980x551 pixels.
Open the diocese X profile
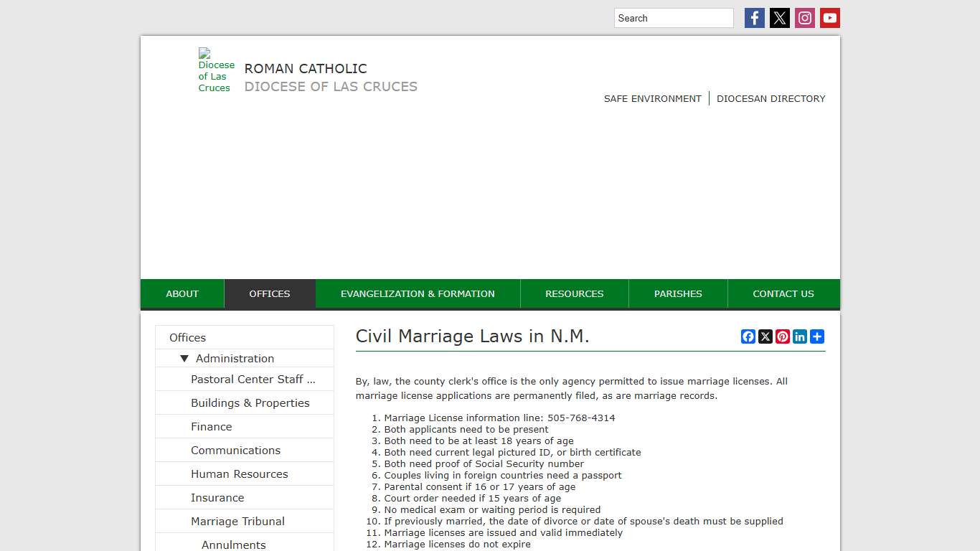[779, 17]
